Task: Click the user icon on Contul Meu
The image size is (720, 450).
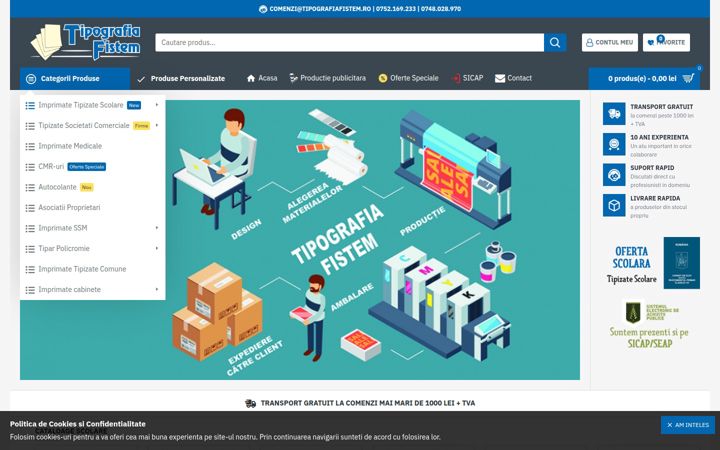Action: (590, 42)
